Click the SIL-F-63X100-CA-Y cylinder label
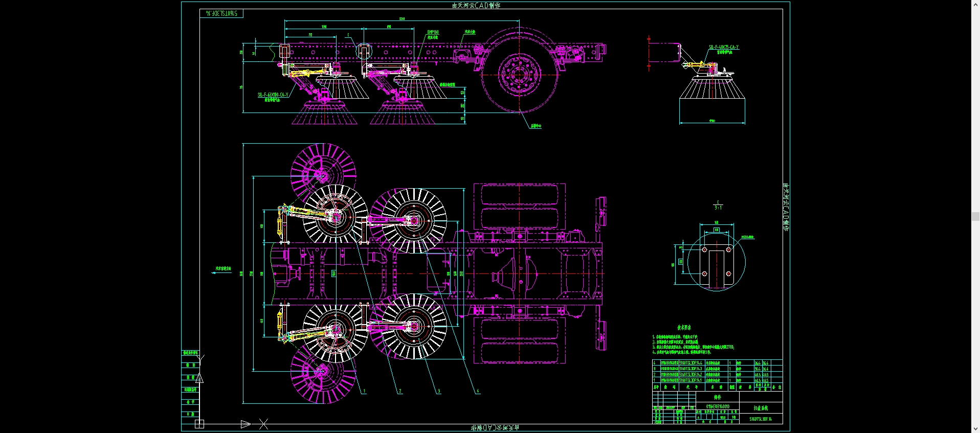The image size is (980, 433). coord(273,95)
